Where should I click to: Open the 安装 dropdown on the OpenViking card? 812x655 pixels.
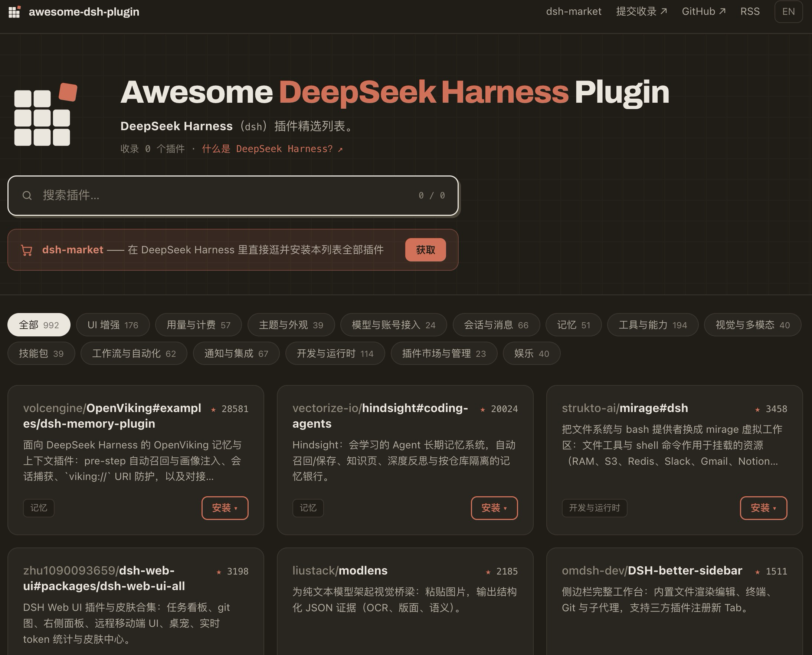[225, 508]
